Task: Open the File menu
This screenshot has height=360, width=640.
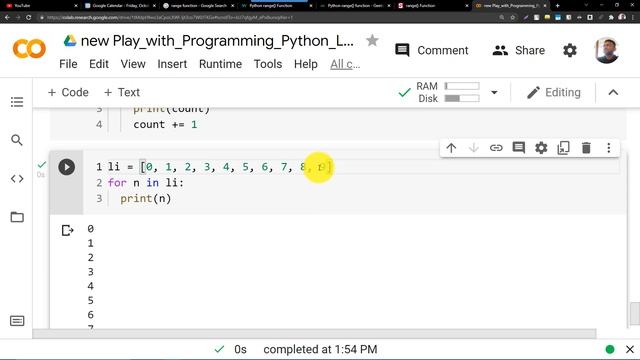Action: [68, 64]
